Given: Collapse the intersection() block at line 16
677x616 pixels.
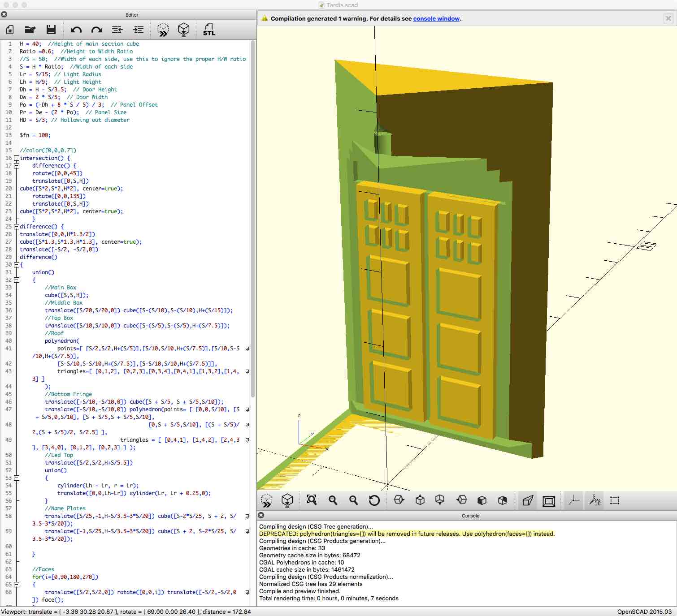Looking at the screenshot, I should [x=17, y=158].
